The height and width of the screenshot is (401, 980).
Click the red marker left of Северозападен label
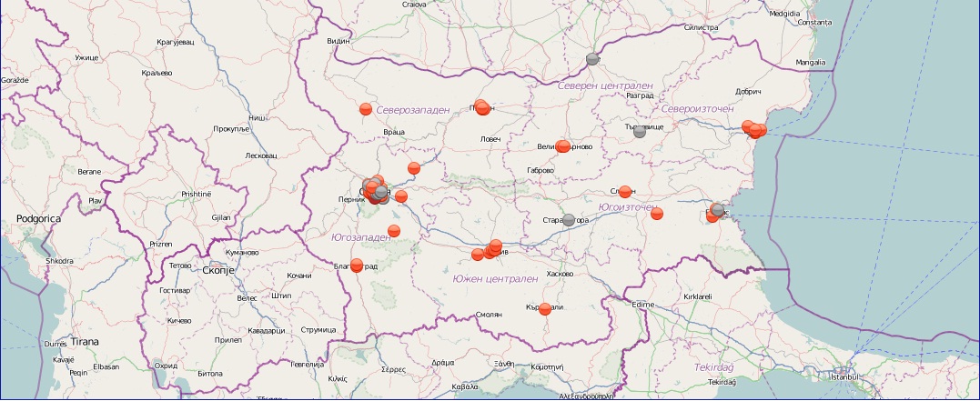pyautogui.click(x=366, y=109)
